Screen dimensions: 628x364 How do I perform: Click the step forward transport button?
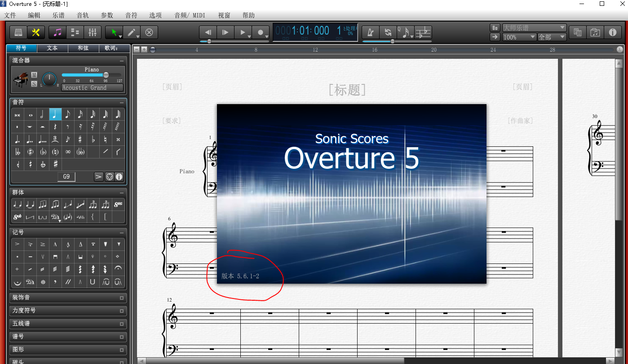click(x=226, y=32)
